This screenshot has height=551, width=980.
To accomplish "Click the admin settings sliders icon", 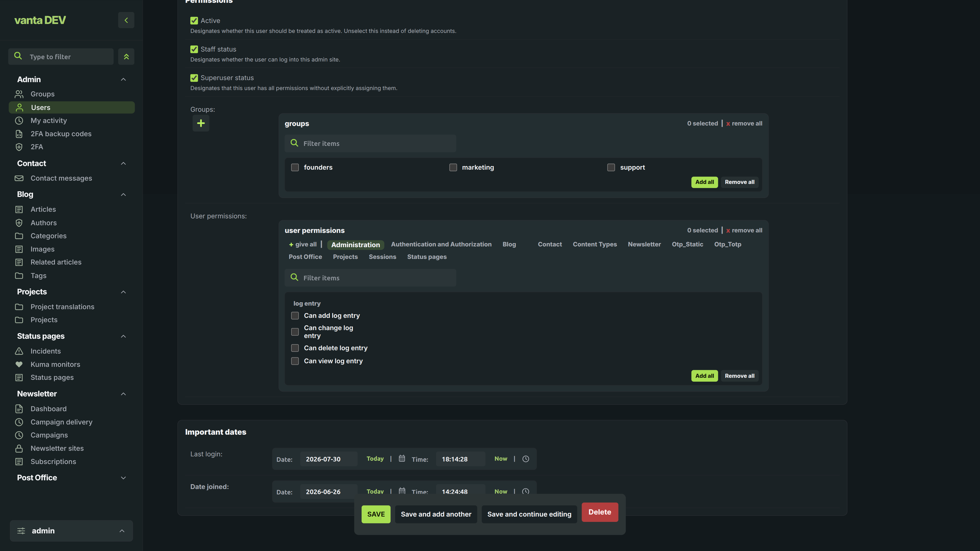I will click(x=21, y=531).
